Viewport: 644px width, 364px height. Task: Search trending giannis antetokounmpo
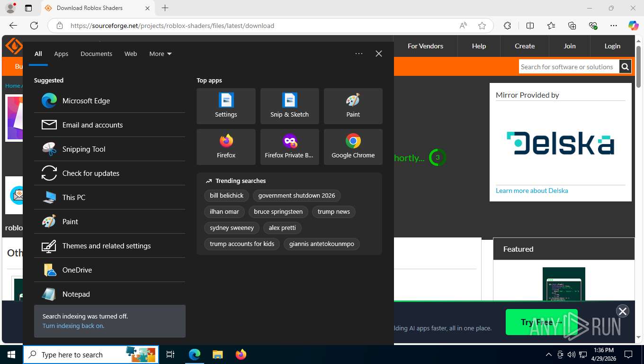pos(322,244)
